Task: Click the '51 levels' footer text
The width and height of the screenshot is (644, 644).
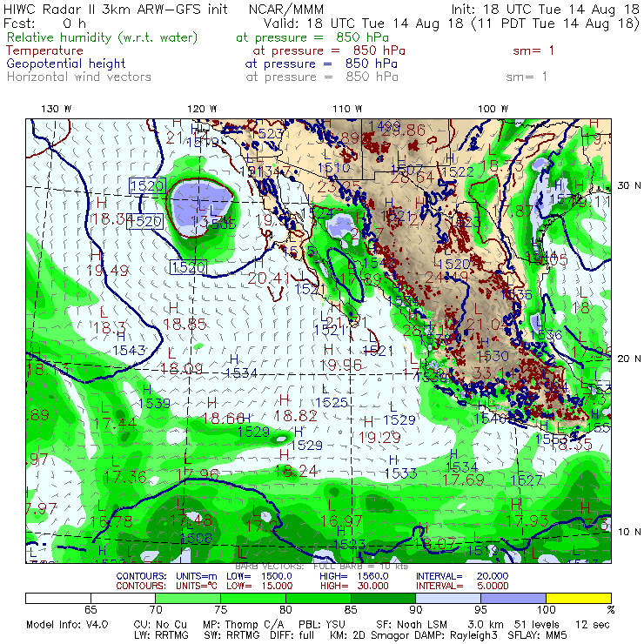Action: pos(536,625)
